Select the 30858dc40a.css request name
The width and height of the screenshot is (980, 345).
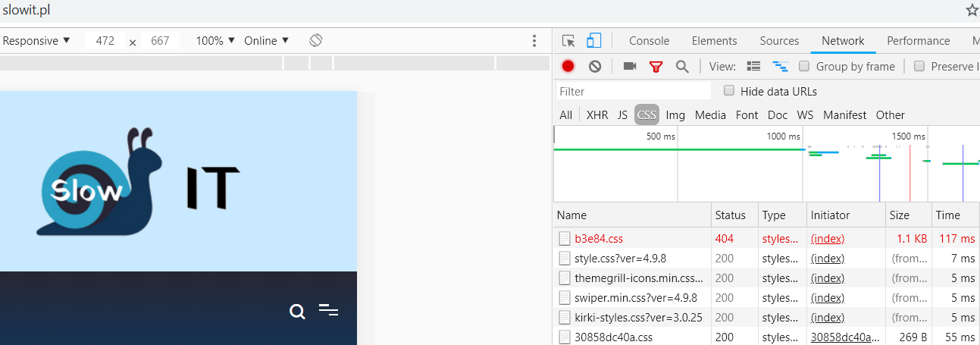tap(613, 337)
